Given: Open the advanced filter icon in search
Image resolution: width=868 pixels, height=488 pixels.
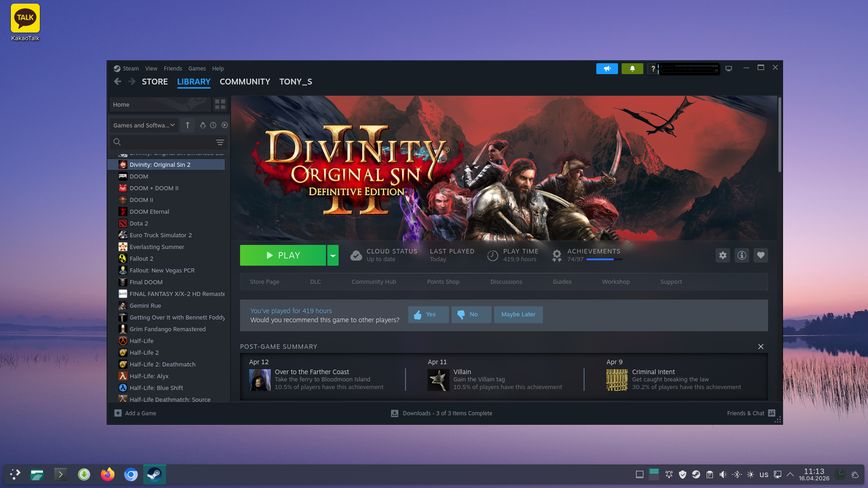Looking at the screenshot, I should (x=220, y=142).
